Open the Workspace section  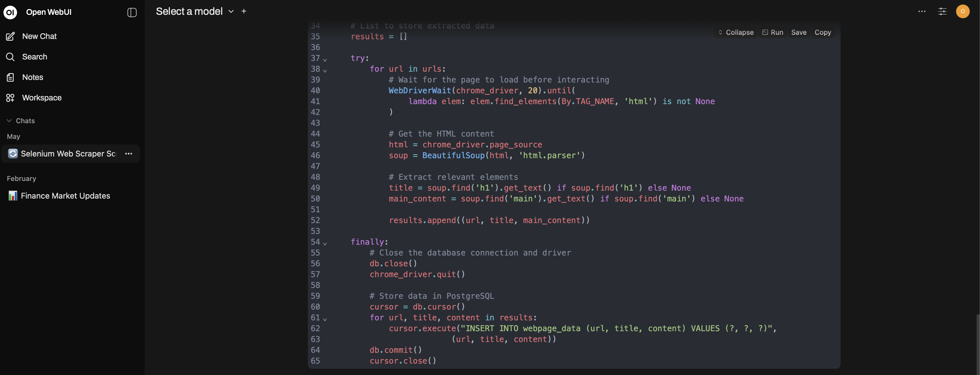click(10, 98)
